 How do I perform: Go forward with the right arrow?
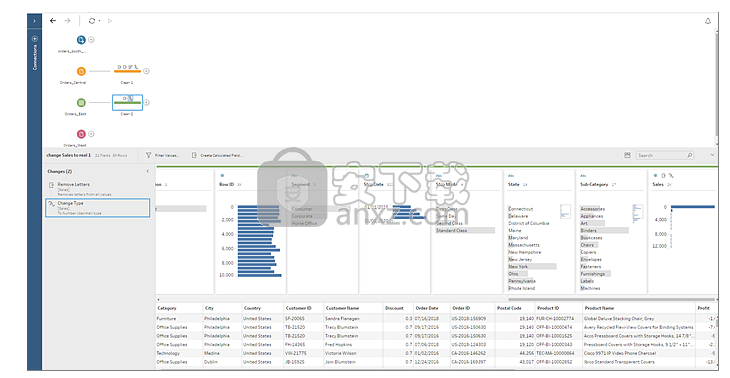pyautogui.click(x=68, y=20)
